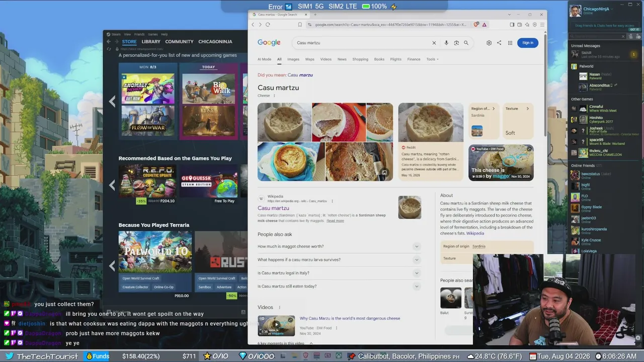
Task: Open the Google Tools dropdown
Action: (x=432, y=59)
